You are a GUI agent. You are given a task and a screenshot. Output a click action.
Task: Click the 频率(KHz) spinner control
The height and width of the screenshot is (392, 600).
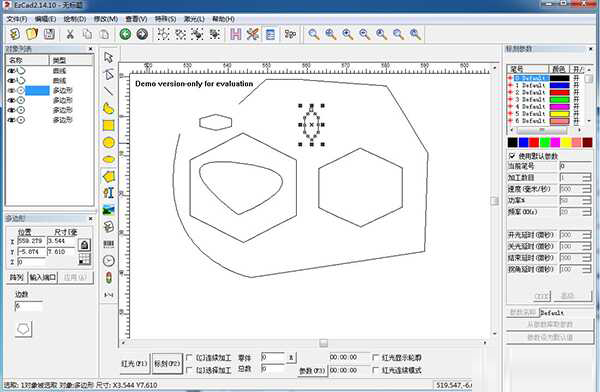click(x=587, y=212)
